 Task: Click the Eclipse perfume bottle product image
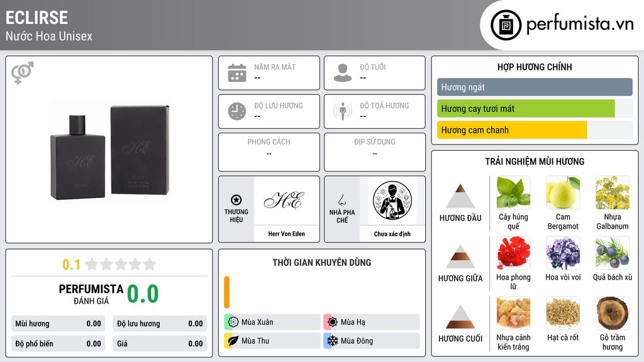[109, 151]
